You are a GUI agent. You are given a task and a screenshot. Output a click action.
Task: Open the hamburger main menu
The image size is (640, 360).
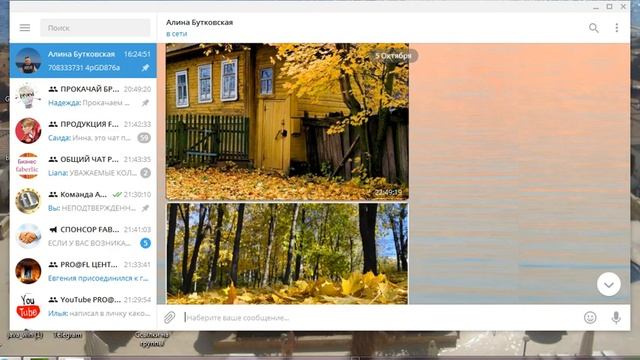pos(25,28)
